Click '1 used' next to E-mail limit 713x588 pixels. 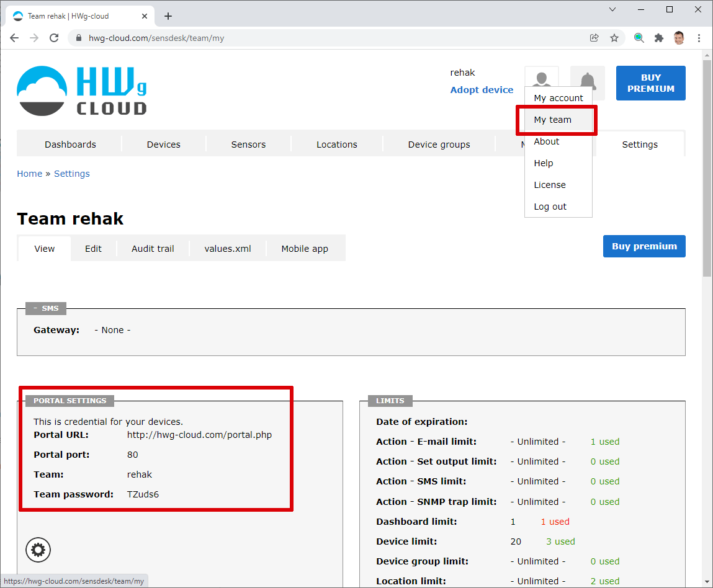[x=605, y=442]
